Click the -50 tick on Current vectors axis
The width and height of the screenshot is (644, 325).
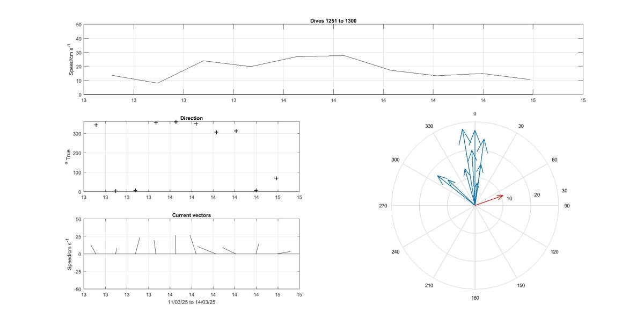point(77,289)
